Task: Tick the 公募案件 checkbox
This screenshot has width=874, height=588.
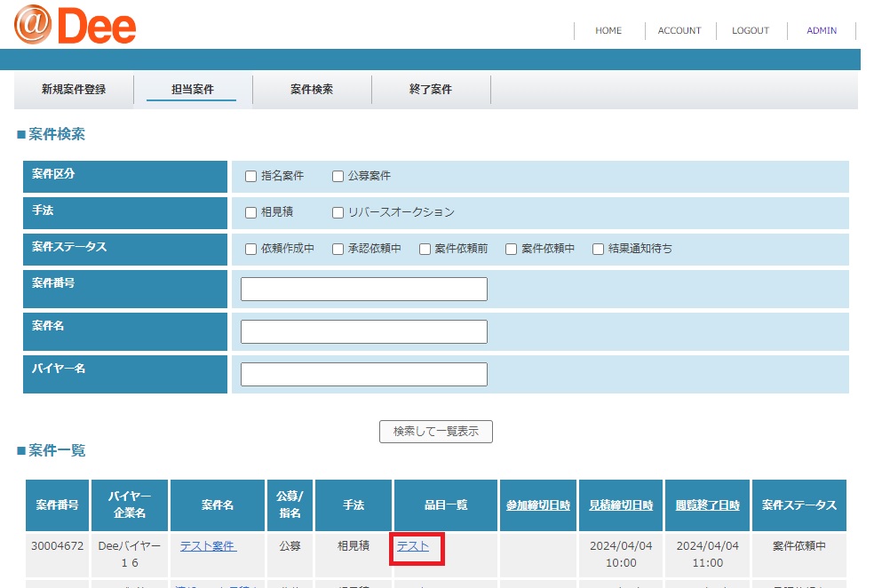Action: click(x=338, y=176)
